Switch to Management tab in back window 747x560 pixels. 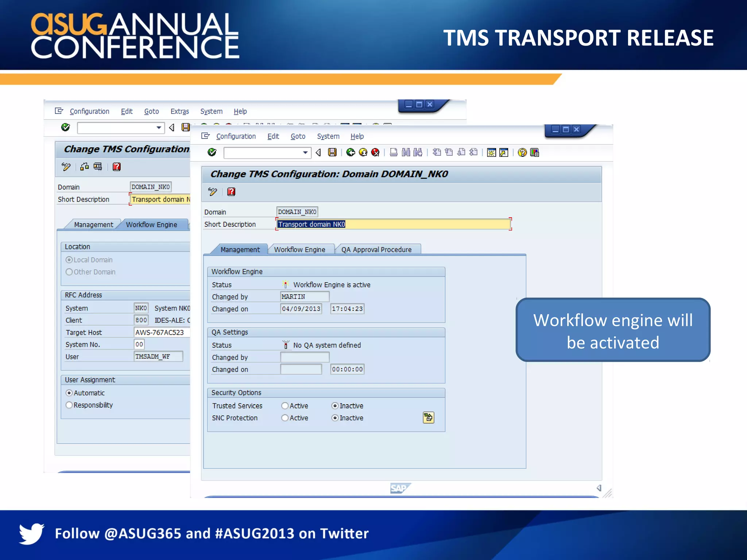(x=93, y=225)
